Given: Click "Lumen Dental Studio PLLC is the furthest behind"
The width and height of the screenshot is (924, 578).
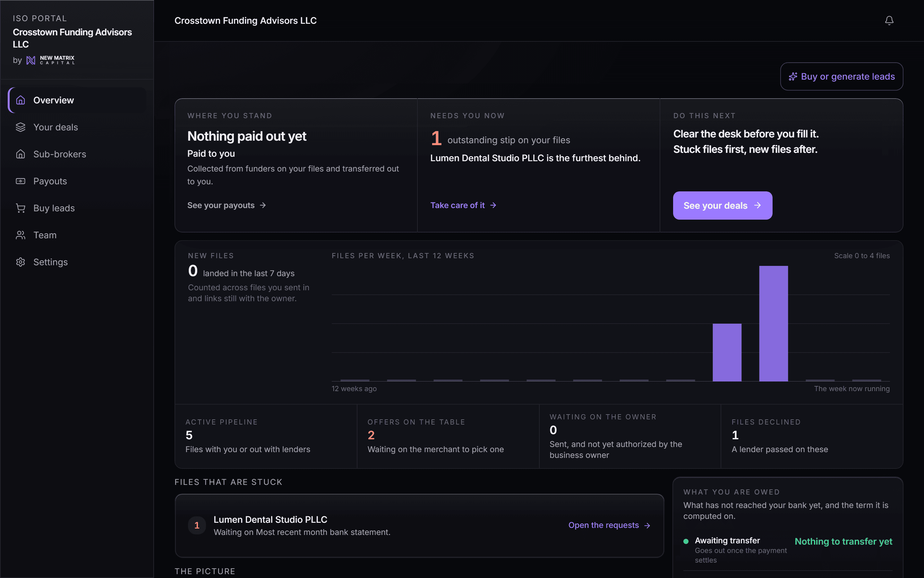Looking at the screenshot, I should pos(535,158).
